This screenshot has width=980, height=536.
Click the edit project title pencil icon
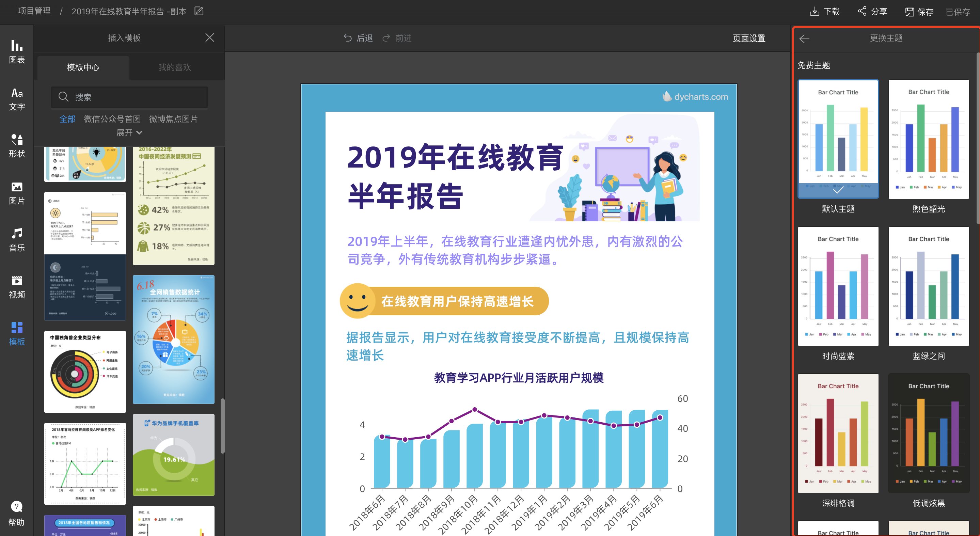(x=199, y=11)
